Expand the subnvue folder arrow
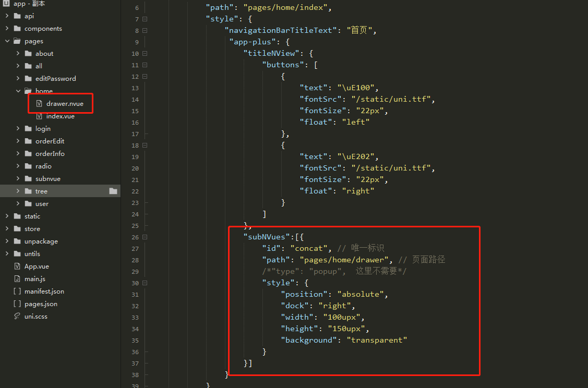Screen dimensions: 588x388 (x=18, y=179)
